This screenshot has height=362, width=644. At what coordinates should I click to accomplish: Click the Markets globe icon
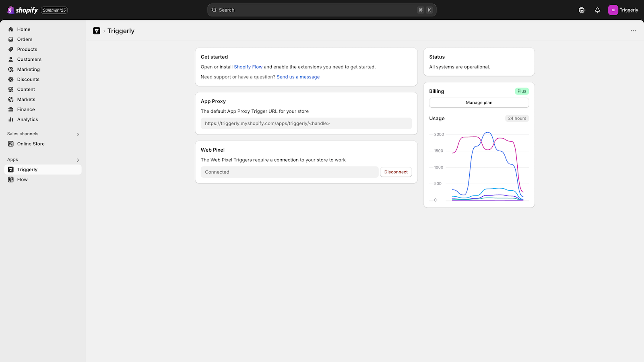pos(11,100)
